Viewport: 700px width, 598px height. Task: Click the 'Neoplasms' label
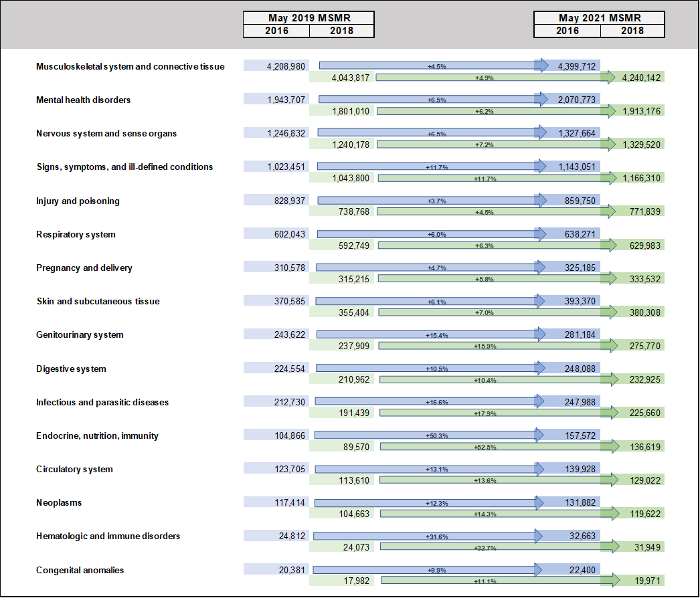59,502
